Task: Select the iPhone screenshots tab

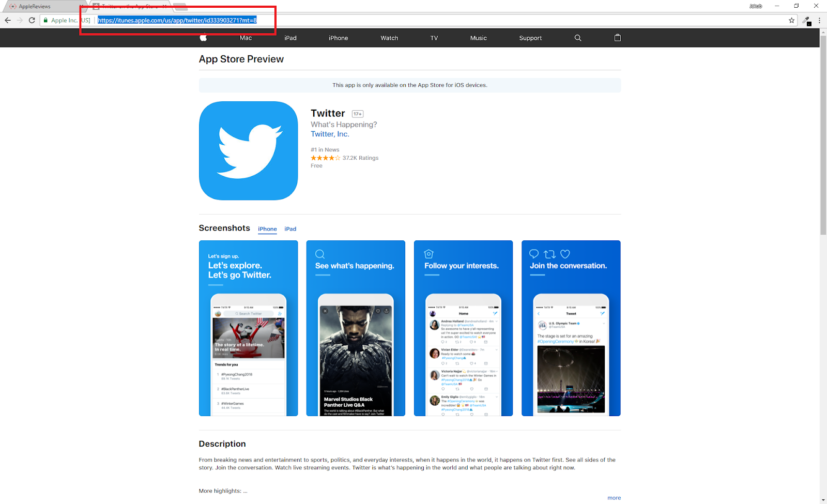Action: pos(267,229)
